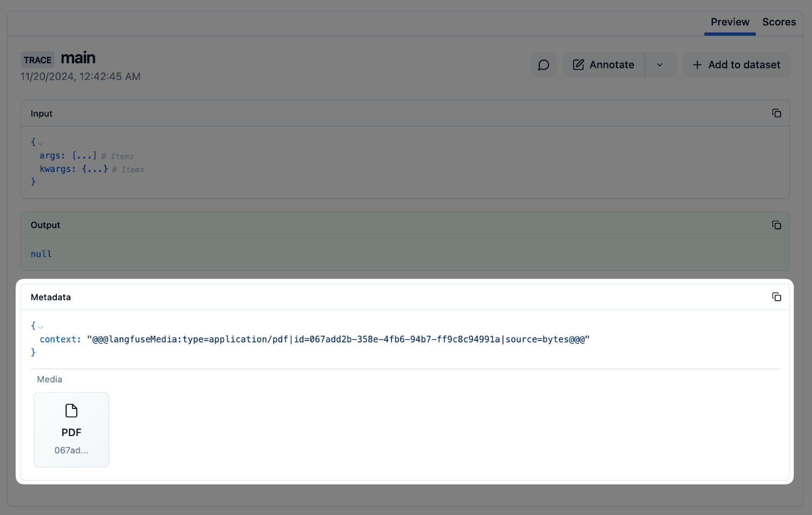Viewport: 812px width, 515px height.
Task: Copy the Input JSON using copy icon
Action: coord(777,113)
